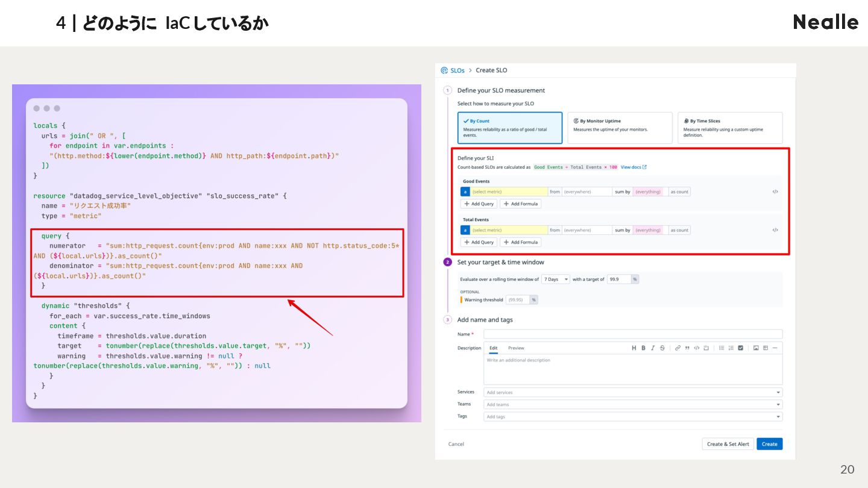Open 'sum by (everything)' in Good Events

(650, 192)
